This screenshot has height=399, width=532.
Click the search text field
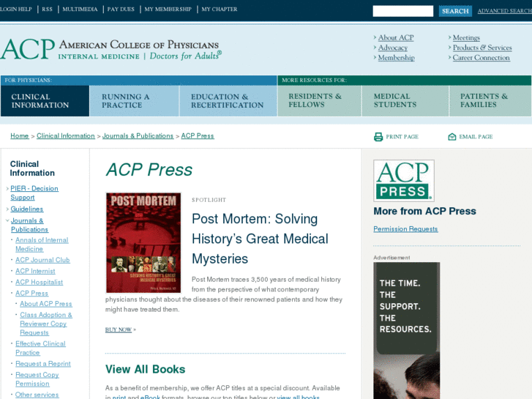click(402, 11)
